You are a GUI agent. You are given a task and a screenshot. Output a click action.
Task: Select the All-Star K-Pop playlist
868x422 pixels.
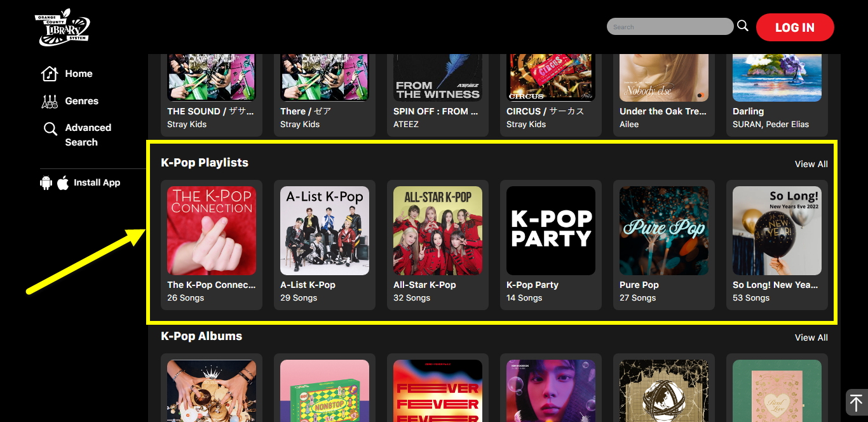(x=438, y=245)
